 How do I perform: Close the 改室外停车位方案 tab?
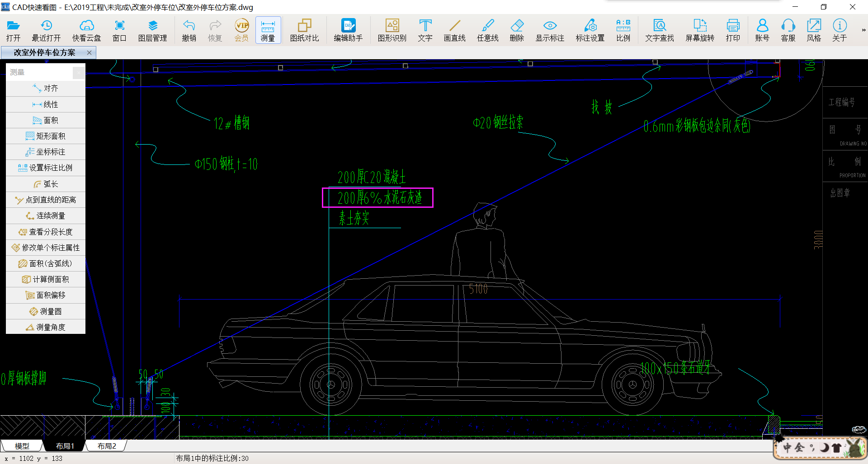(89, 52)
